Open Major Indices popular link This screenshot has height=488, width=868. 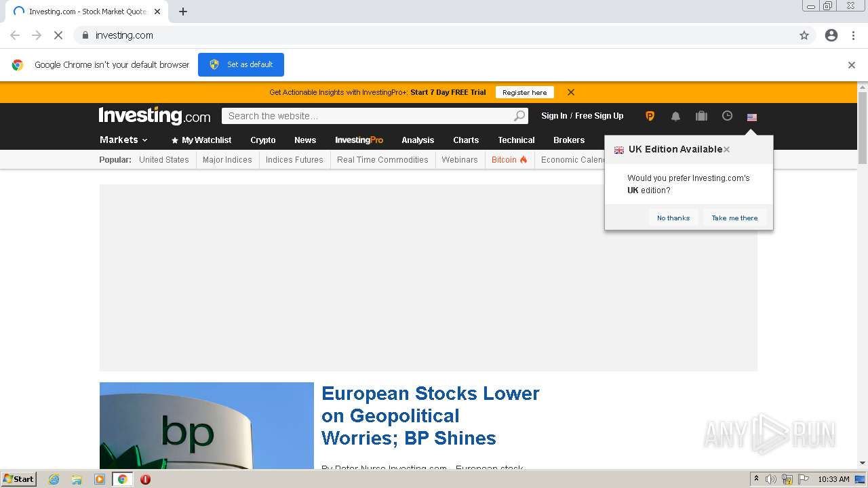tap(227, 160)
